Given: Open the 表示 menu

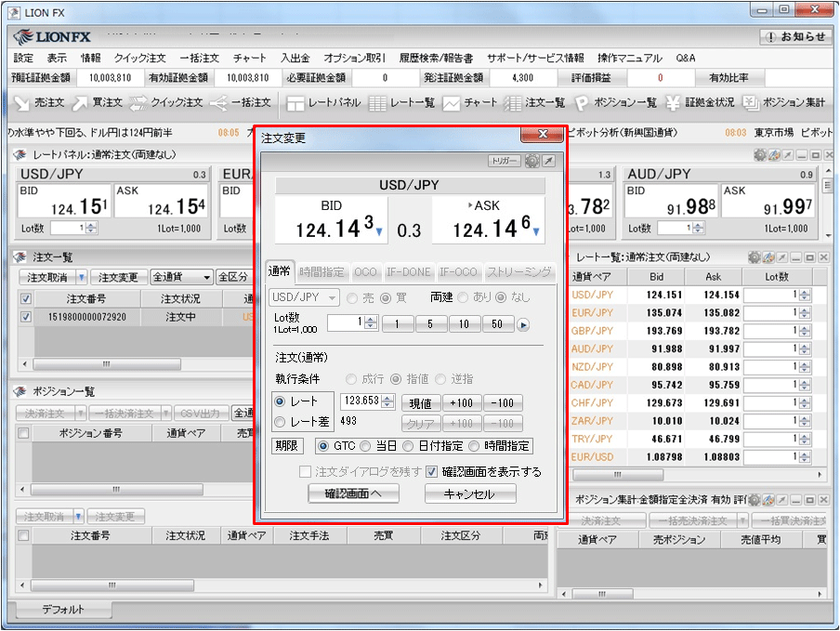Looking at the screenshot, I should point(57,58).
